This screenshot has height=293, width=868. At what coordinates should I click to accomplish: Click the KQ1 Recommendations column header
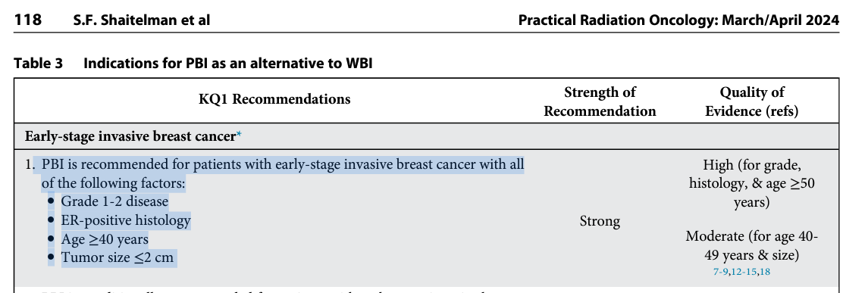coord(274,99)
